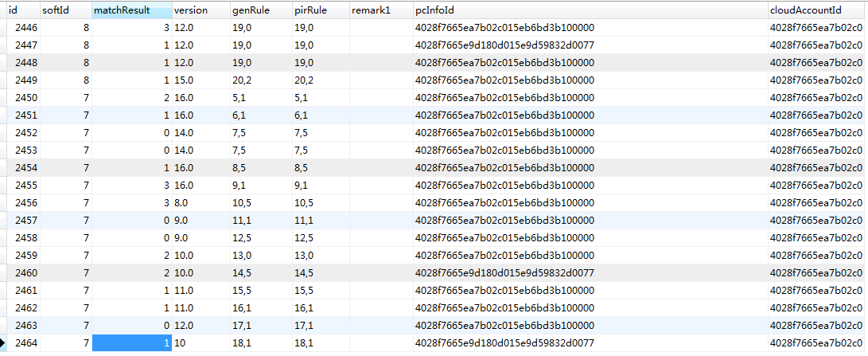This screenshot has height=356, width=868.
Task: Click pirRule cell 18,1
Action: pos(321,343)
